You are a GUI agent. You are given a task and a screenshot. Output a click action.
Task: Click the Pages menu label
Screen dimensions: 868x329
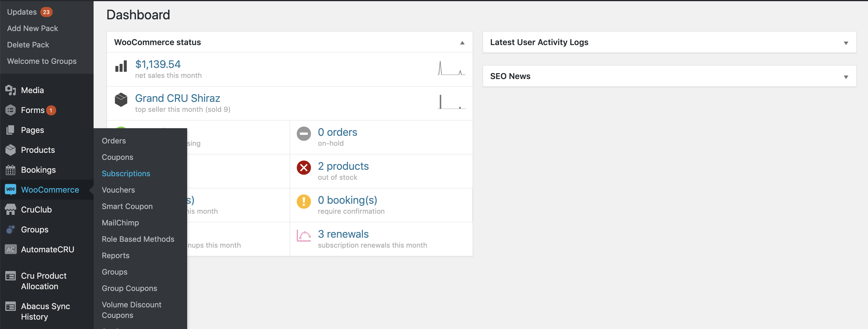click(32, 130)
